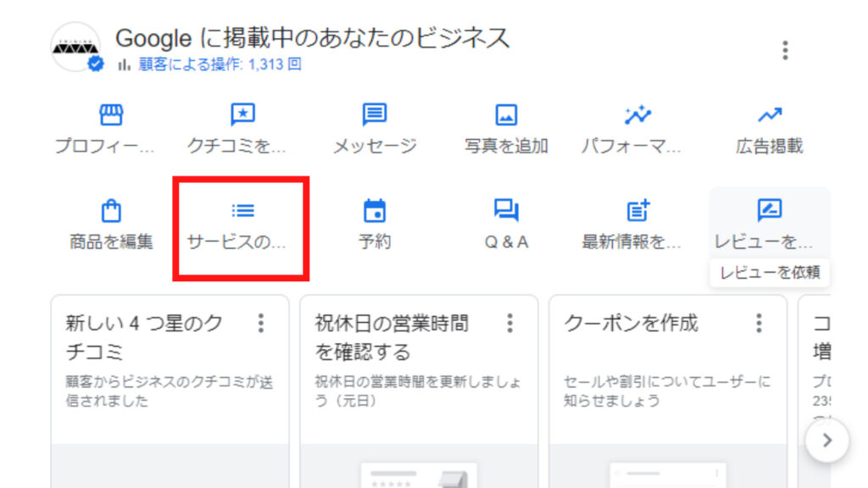868x488 pixels.
Task: Open the three-dot menu beside business title
Action: click(785, 50)
